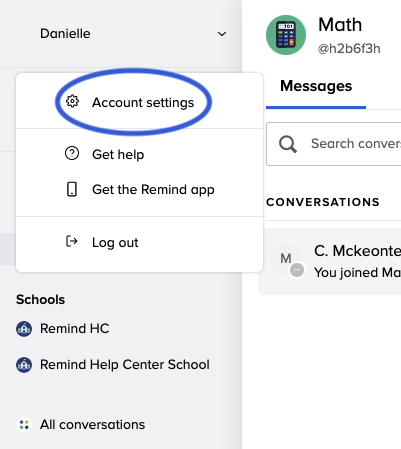
Task: Click the question mark Get help icon
Action: point(72,154)
